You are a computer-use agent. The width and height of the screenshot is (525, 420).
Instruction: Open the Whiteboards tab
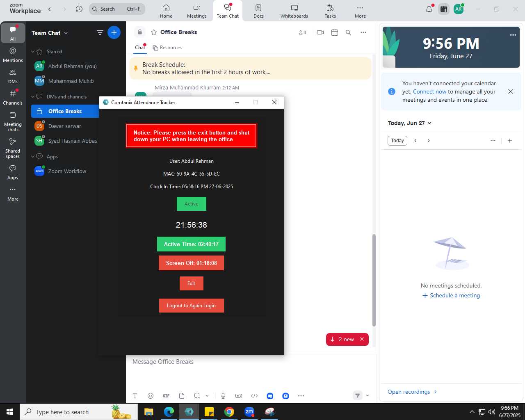(x=294, y=11)
